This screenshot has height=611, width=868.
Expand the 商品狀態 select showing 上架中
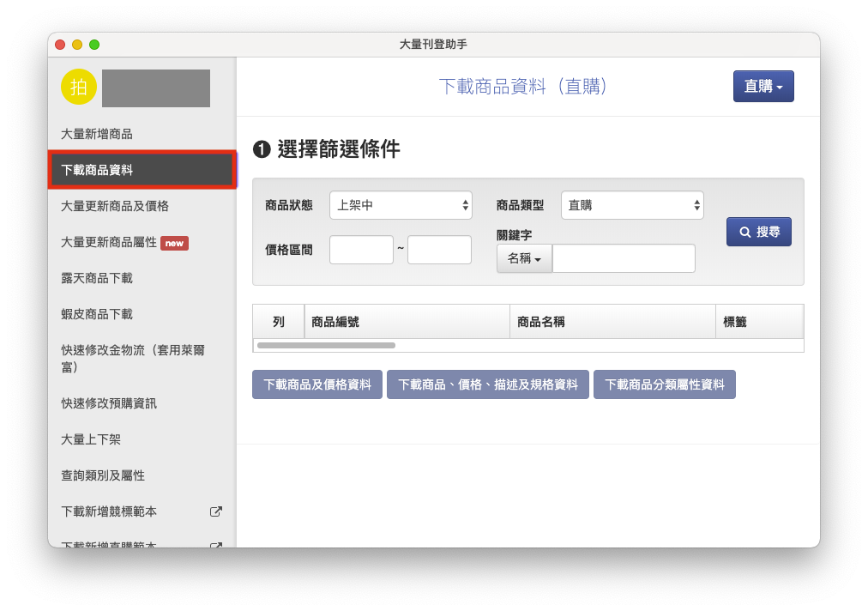pyautogui.click(x=401, y=205)
